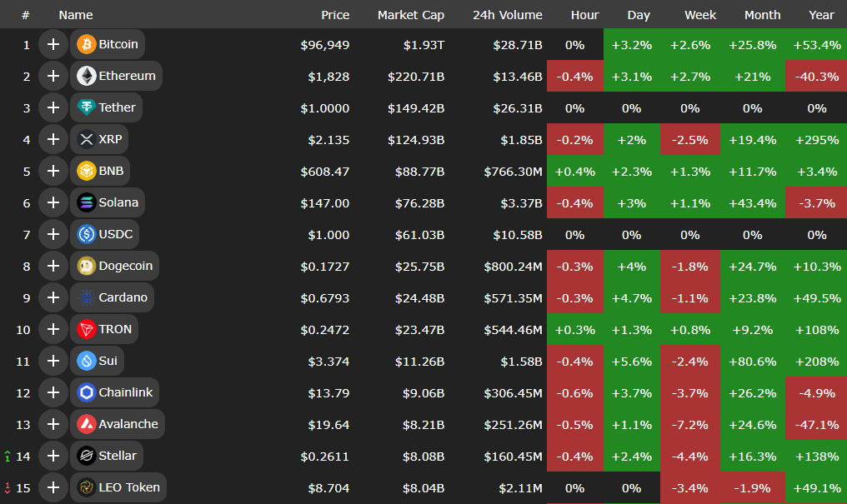Click the Ethereum logo icon
The height and width of the screenshot is (504, 847).
(x=86, y=76)
